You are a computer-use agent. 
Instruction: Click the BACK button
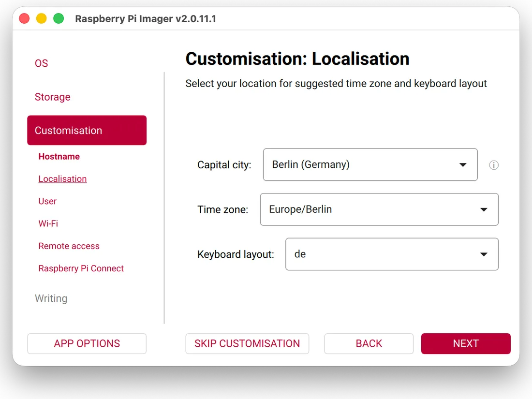click(x=369, y=344)
